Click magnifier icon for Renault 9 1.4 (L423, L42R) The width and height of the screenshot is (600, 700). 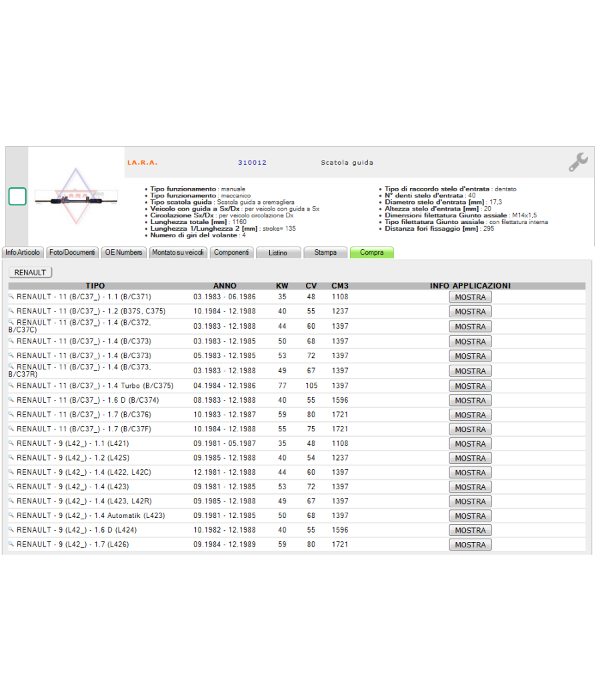[x=11, y=501]
